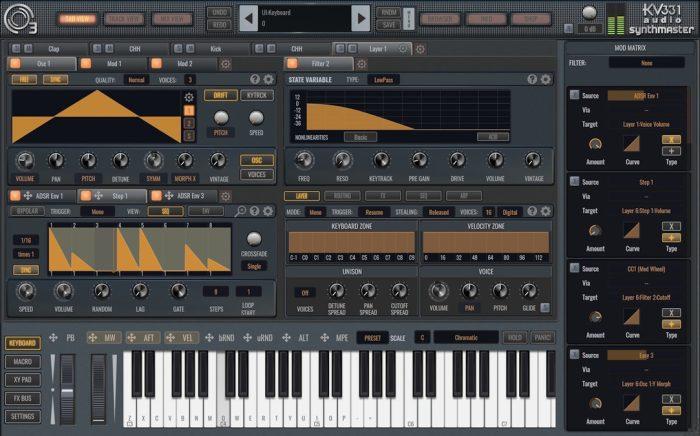Open Mod Matrix Filter None dropdown
The width and height of the screenshot is (700, 436).
pos(646,63)
